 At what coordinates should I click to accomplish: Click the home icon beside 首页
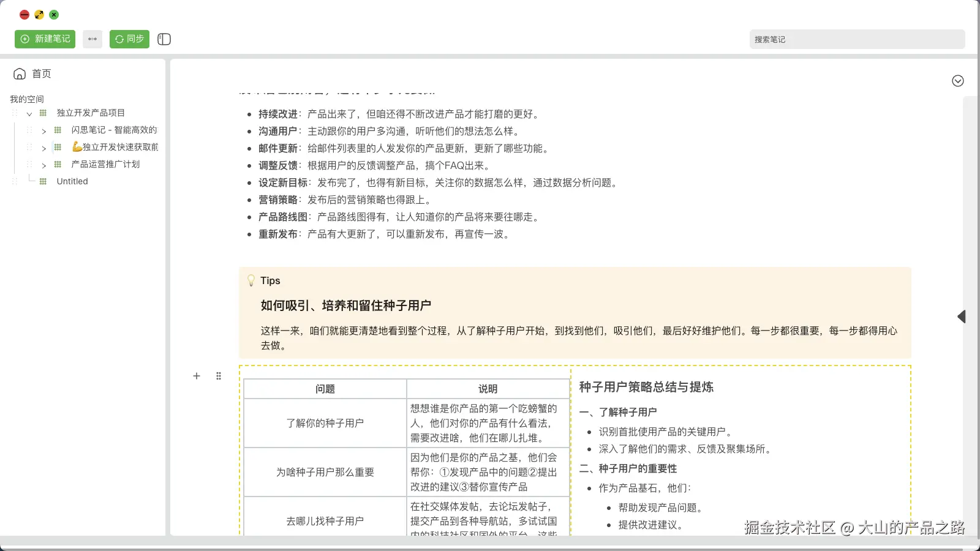click(20, 74)
